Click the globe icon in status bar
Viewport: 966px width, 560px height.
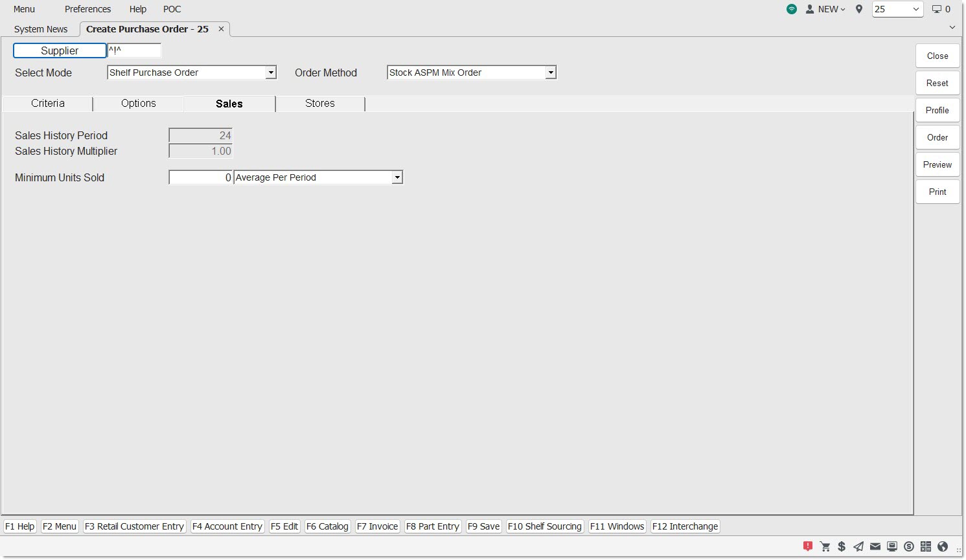tap(943, 546)
